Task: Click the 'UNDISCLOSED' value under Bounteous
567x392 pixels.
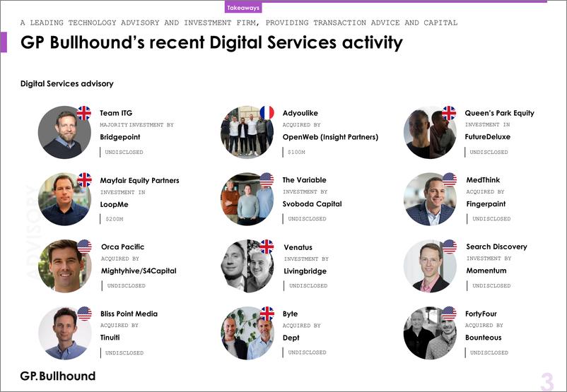Action: click(489, 352)
